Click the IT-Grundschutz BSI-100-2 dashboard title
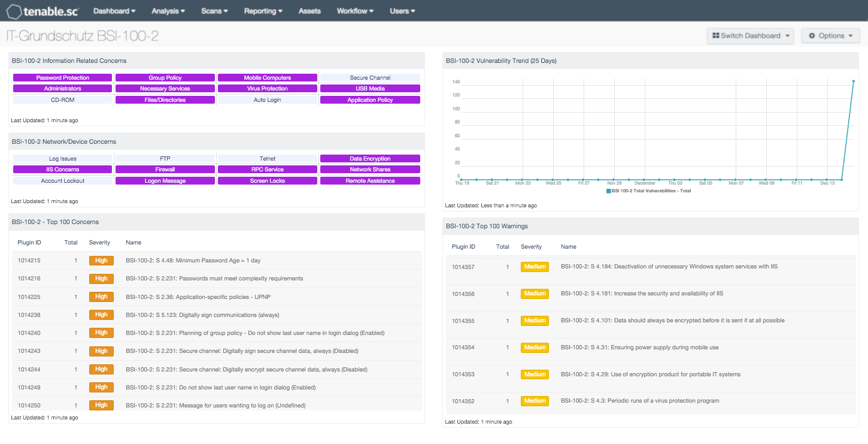868x444 pixels. [83, 36]
